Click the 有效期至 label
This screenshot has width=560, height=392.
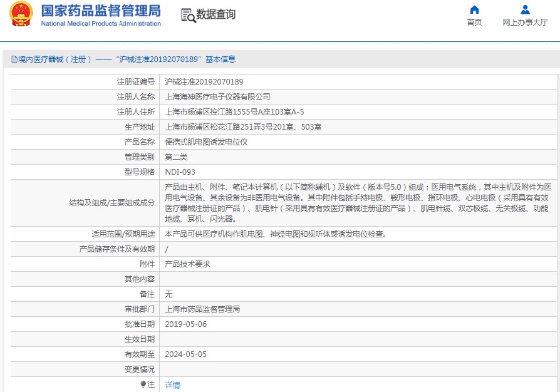140,354
